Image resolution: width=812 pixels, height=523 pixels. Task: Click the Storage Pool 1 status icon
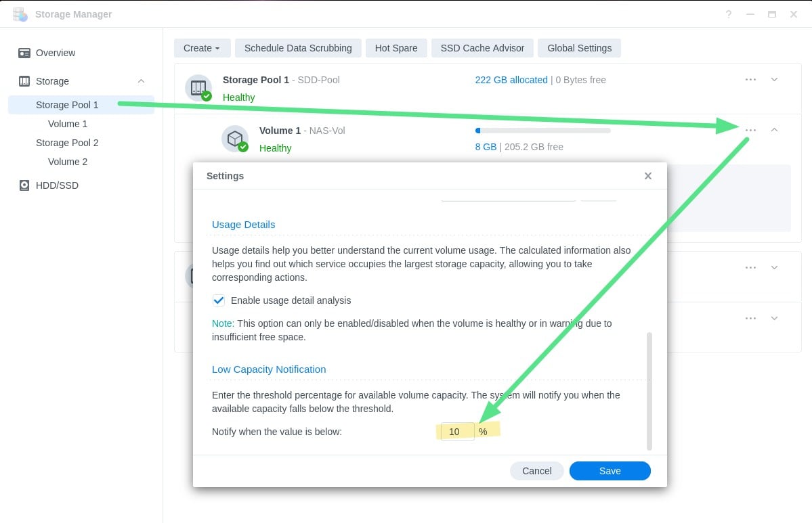tap(198, 88)
